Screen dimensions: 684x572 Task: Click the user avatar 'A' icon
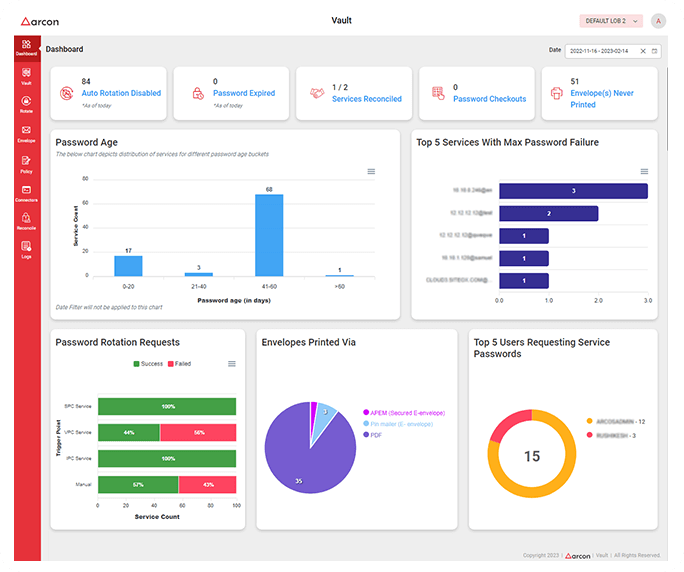(658, 21)
